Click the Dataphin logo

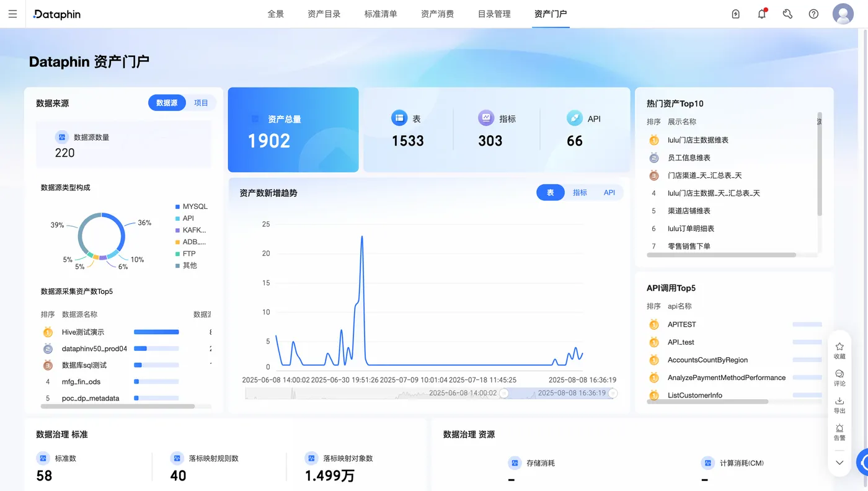click(57, 14)
